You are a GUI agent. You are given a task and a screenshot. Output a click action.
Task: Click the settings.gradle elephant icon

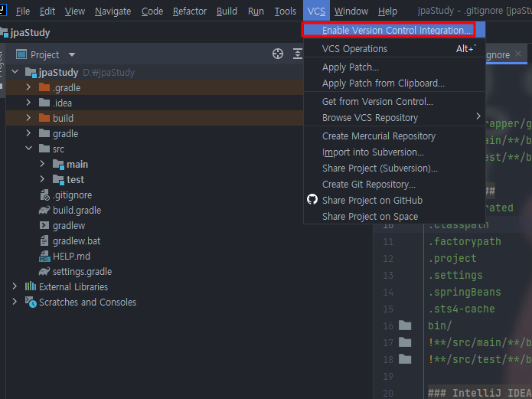point(44,271)
